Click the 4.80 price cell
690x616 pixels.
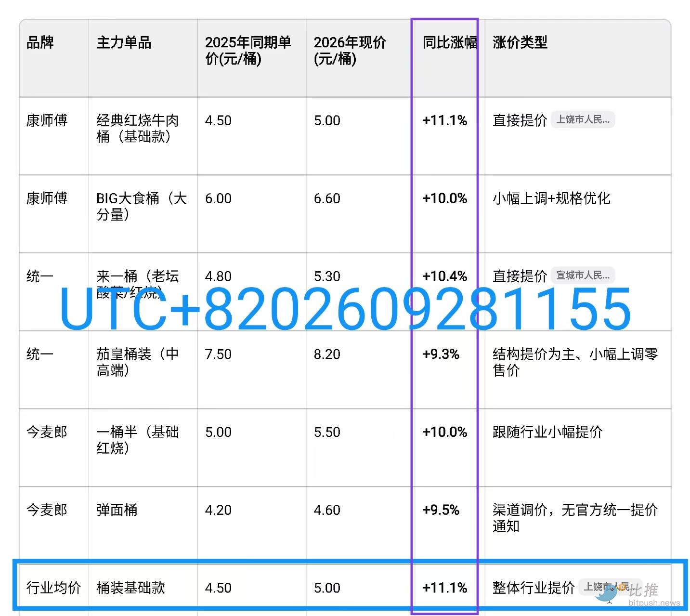(218, 276)
